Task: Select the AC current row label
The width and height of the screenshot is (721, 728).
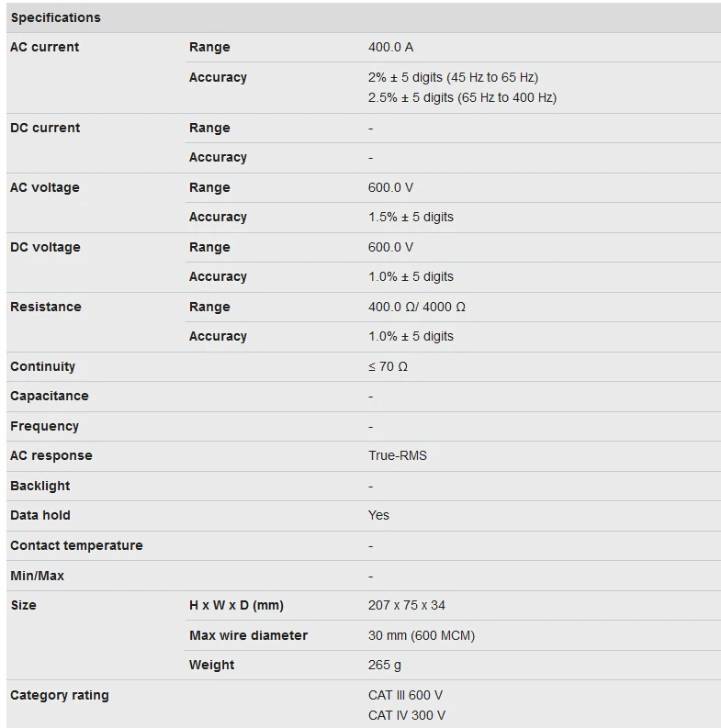Action: [45, 47]
